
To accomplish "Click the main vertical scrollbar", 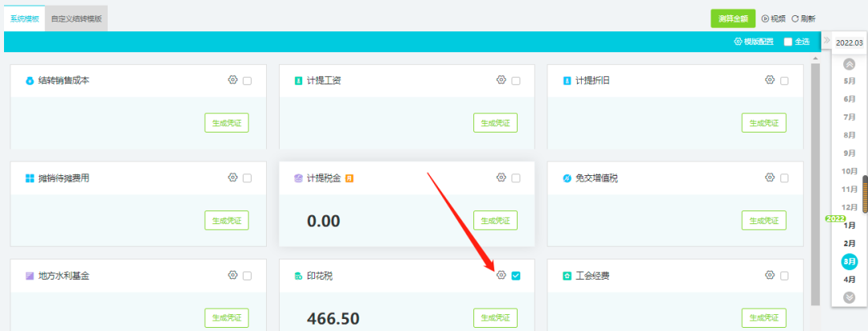I will [815, 182].
